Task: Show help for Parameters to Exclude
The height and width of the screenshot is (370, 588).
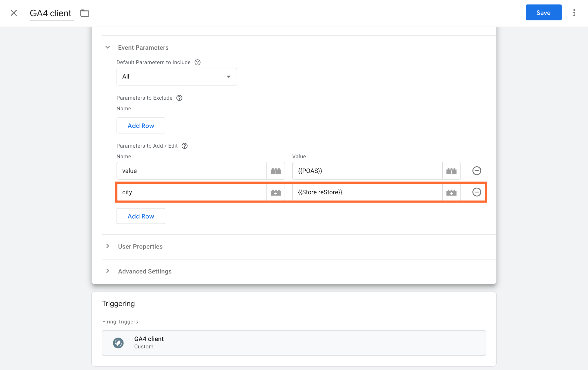Action: 179,98
